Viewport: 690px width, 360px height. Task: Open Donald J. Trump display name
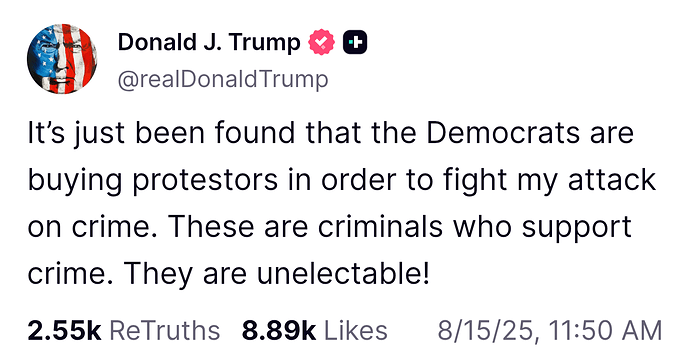point(209,42)
